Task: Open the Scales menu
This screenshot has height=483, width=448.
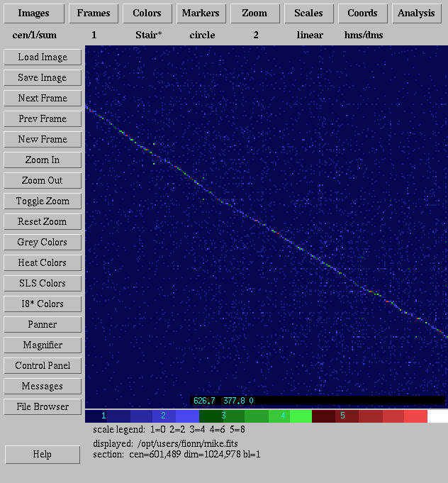Action: coord(308,13)
